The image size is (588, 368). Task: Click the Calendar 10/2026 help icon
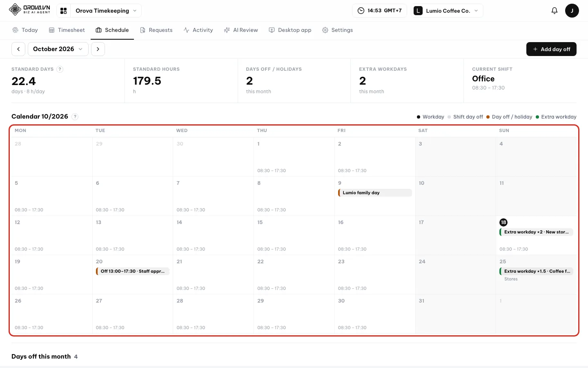point(75,117)
